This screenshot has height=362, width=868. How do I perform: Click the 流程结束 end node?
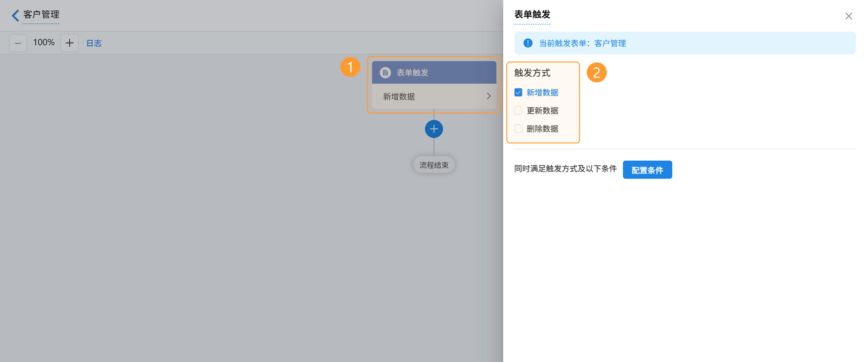[434, 165]
